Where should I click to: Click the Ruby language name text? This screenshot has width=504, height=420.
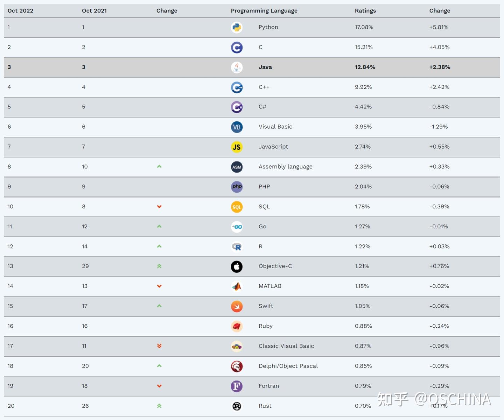point(265,326)
